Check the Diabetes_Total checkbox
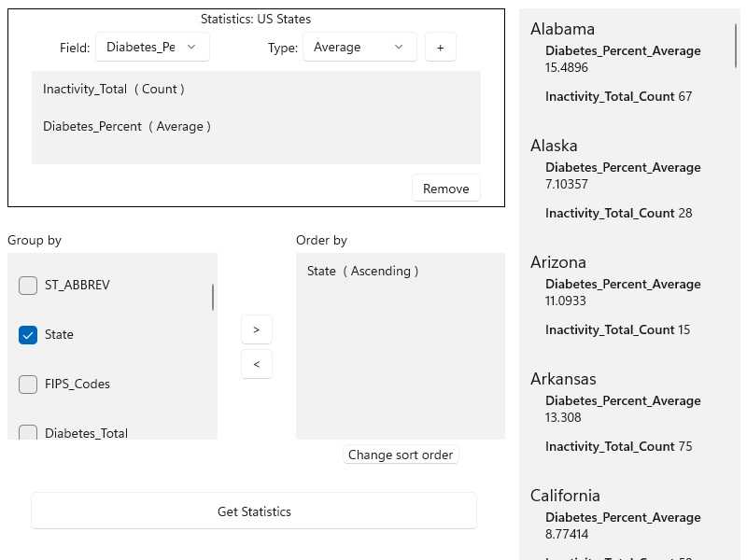This screenshot has height=560, width=747. 28,431
